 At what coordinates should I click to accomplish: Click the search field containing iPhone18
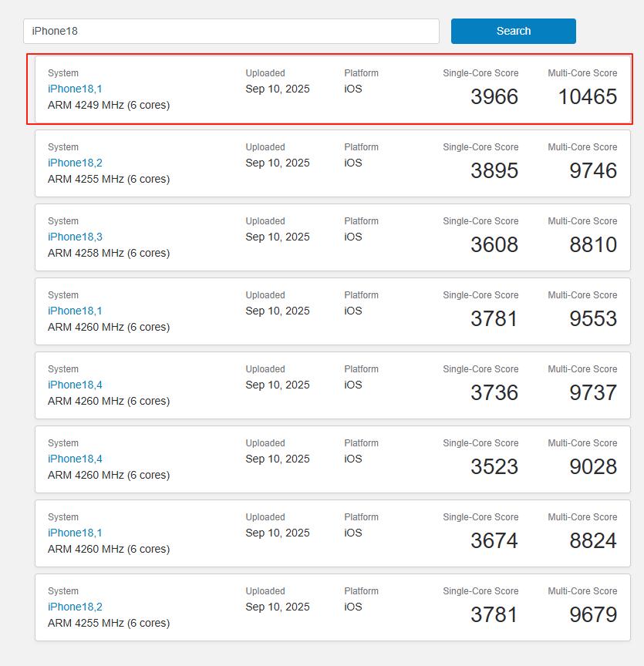click(231, 31)
